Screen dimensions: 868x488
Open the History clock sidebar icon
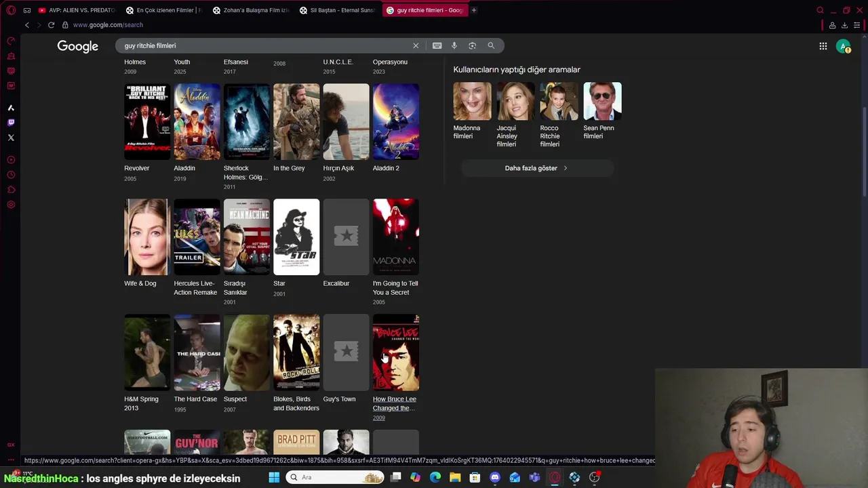[x=11, y=175]
